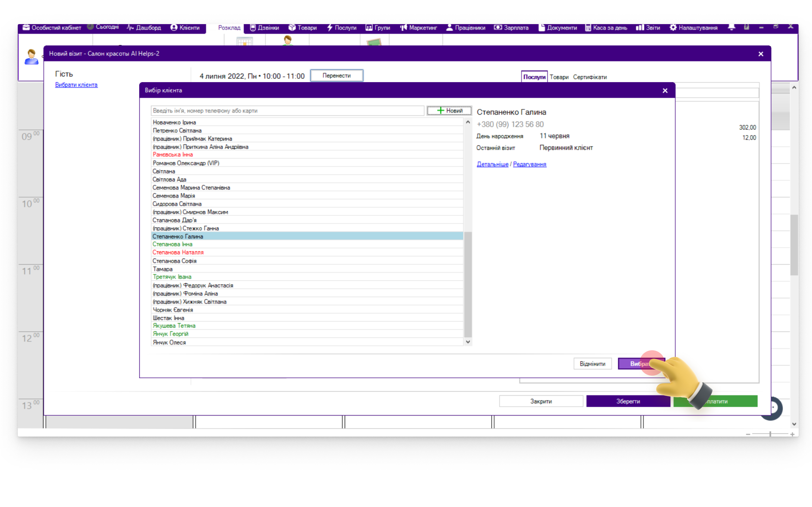This screenshot has height=507, width=812.
Task: Select client Шестак Інна
Action: 307,318
